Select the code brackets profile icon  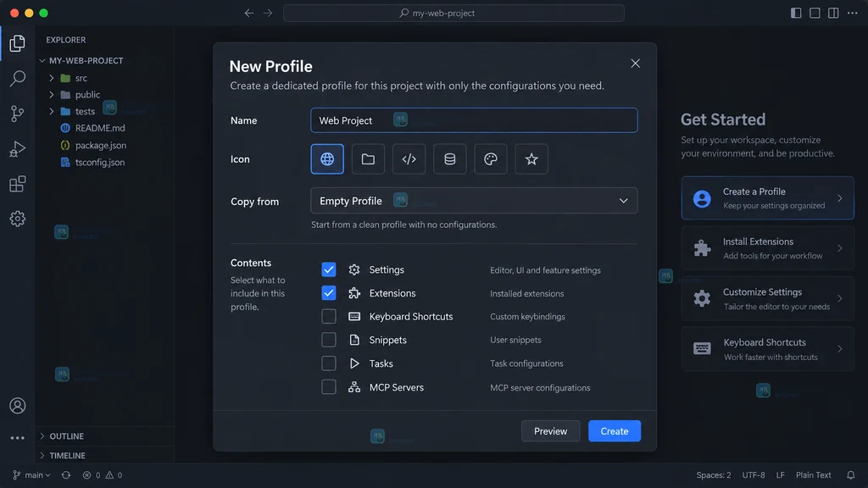pos(409,158)
